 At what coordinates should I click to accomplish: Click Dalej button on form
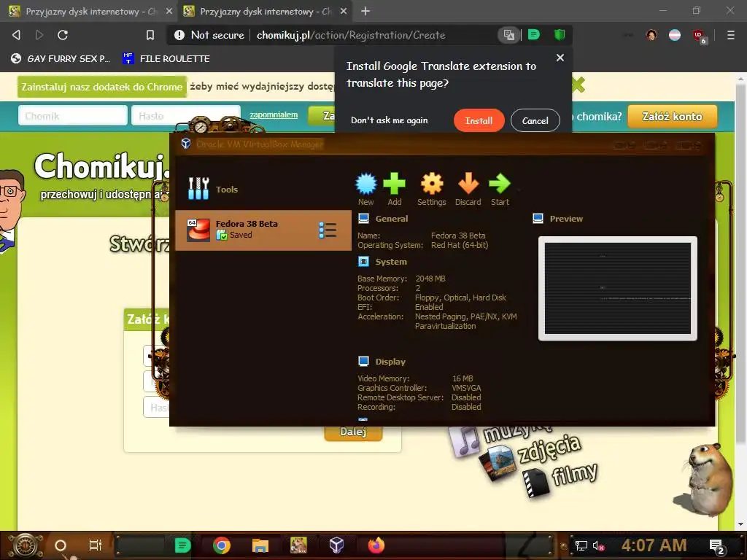point(353,432)
